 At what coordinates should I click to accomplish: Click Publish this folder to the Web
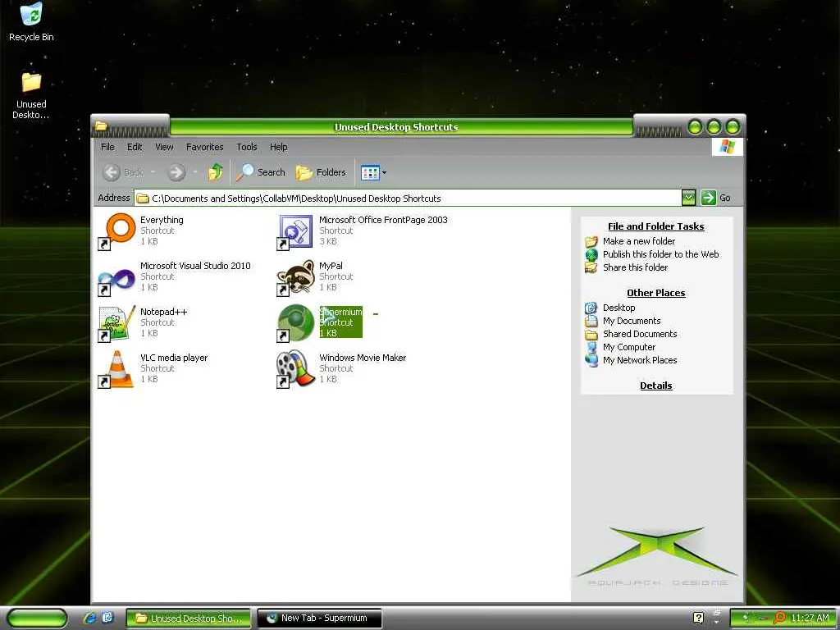(x=660, y=254)
